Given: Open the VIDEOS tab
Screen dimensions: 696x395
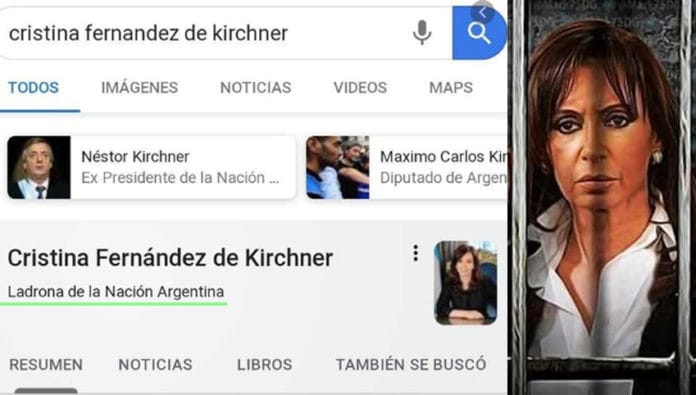Looking at the screenshot, I should [x=360, y=87].
